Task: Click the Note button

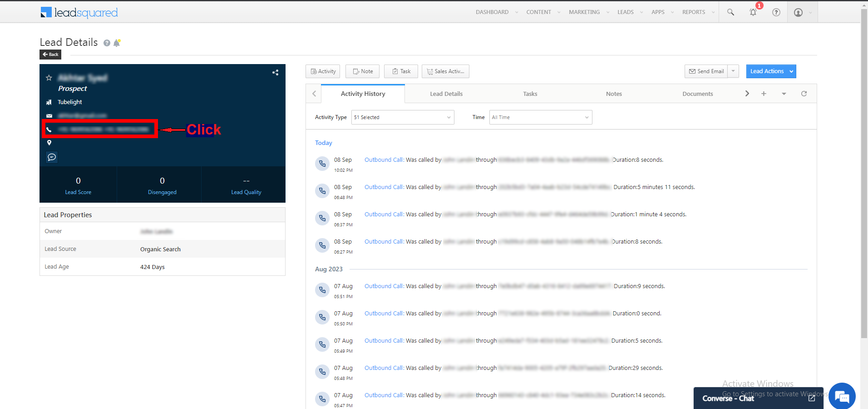Action: pyautogui.click(x=362, y=71)
